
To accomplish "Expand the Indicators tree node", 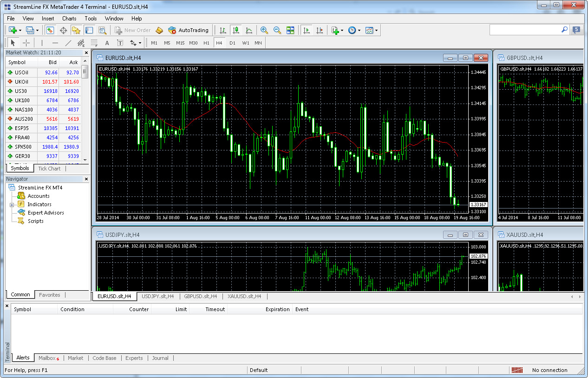I will click(x=12, y=204).
